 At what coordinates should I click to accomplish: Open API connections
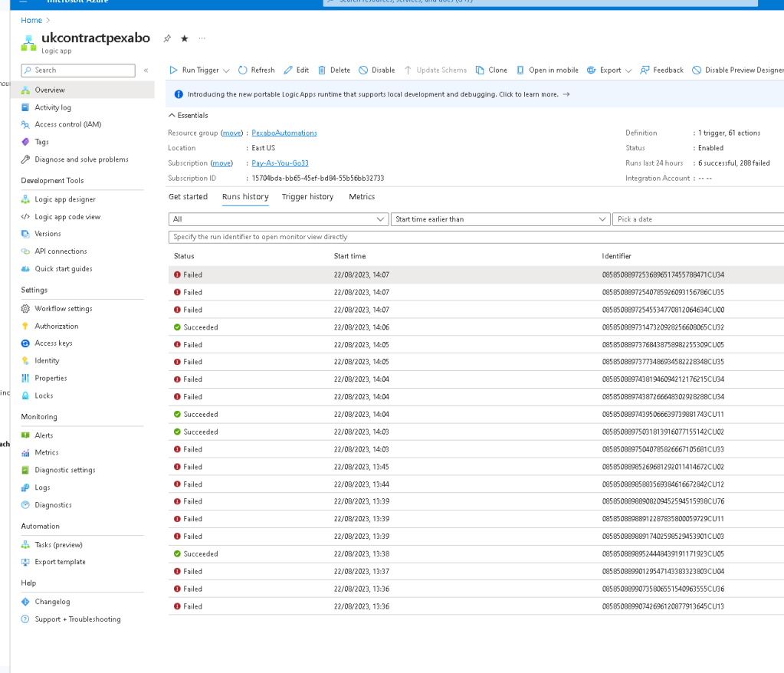61,251
